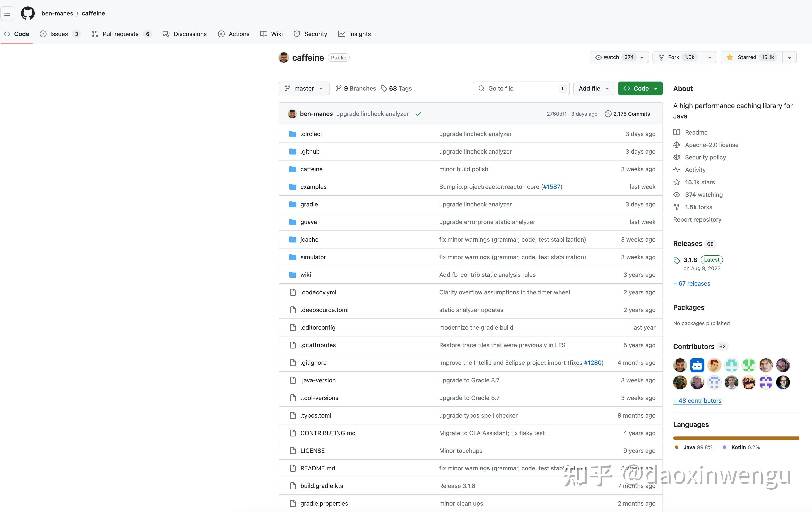Click the gold star Starred button
812x512 pixels.
pos(751,57)
